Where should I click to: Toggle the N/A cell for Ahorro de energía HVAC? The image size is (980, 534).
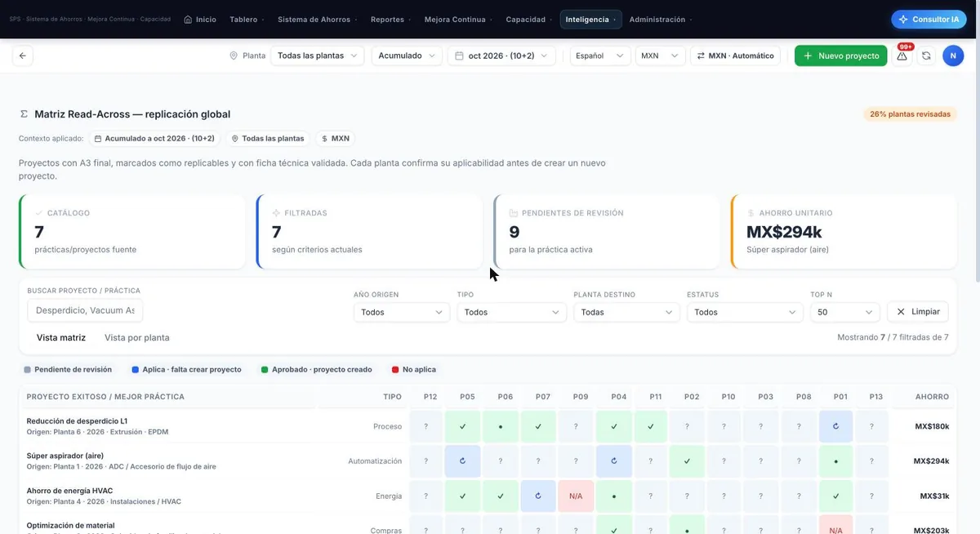pos(576,496)
